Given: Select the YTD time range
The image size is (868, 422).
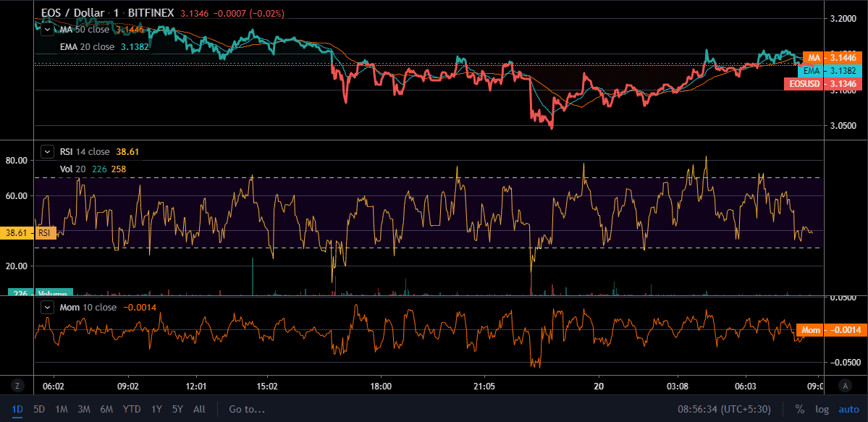Looking at the screenshot, I should tap(132, 410).
